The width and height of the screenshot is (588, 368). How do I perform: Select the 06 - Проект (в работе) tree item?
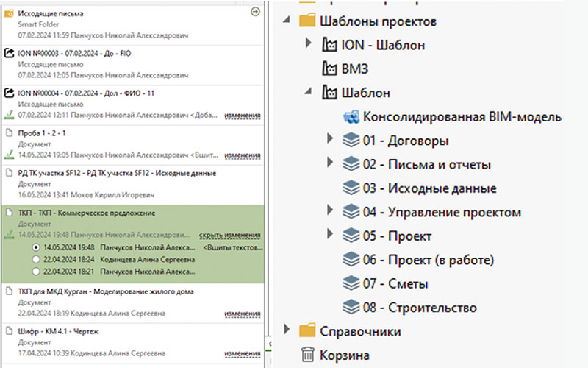[418, 260]
